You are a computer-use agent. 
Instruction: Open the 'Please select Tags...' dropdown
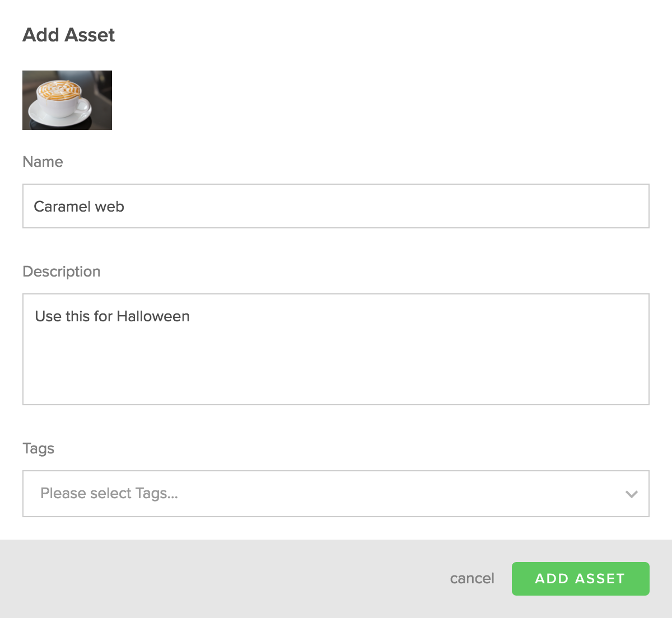tap(336, 494)
